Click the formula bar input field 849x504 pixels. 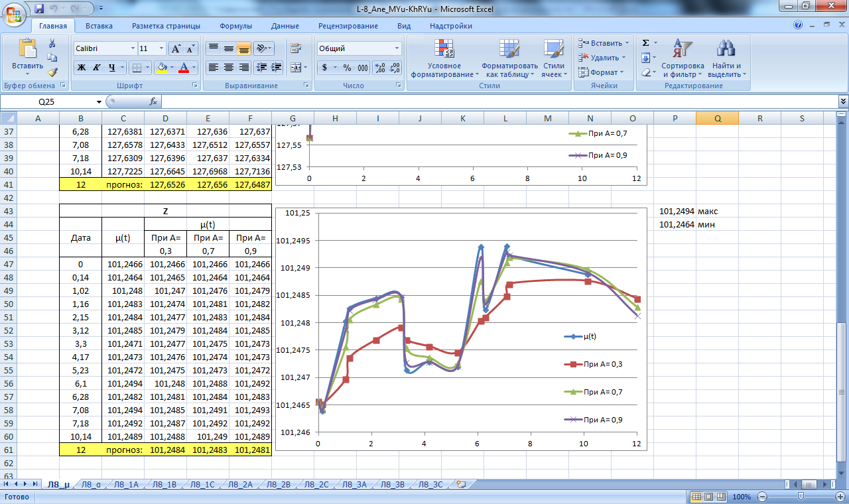[x=500, y=101]
